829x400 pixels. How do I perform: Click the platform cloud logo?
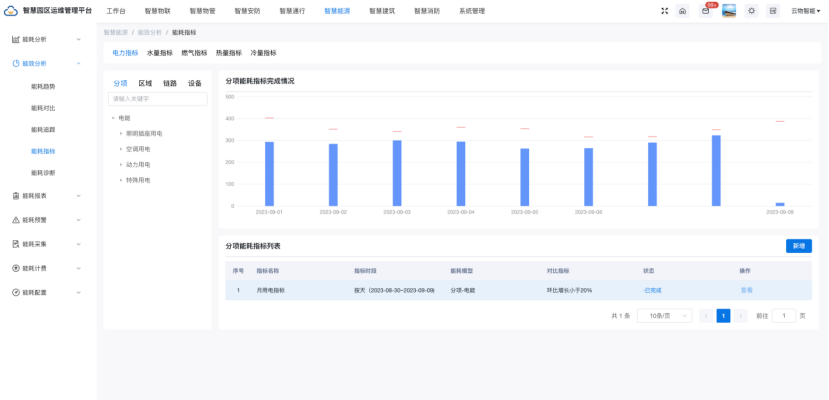pyautogui.click(x=10, y=10)
